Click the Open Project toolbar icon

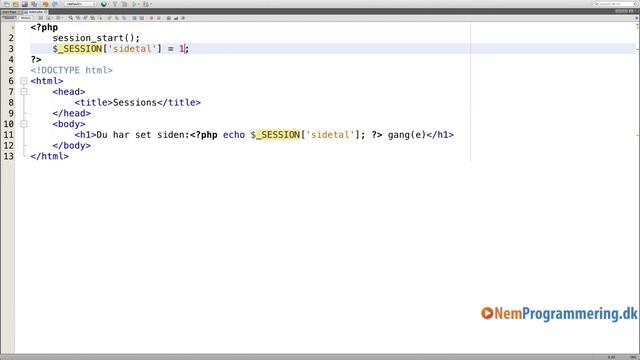[x=24, y=4]
